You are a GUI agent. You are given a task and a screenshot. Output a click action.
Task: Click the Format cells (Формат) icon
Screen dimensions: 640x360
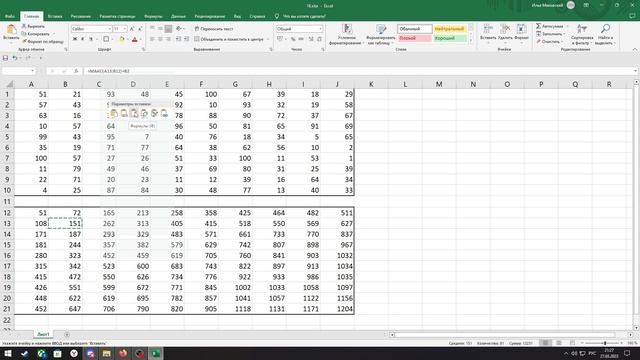pos(521,29)
